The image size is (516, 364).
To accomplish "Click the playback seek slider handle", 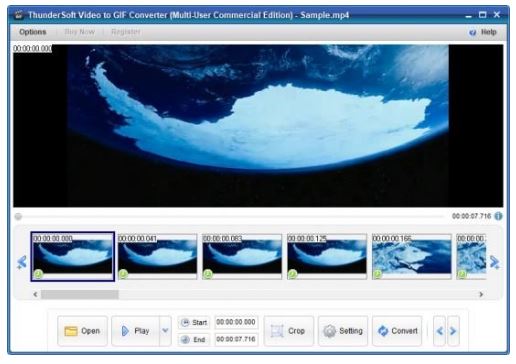I will 18,217.
